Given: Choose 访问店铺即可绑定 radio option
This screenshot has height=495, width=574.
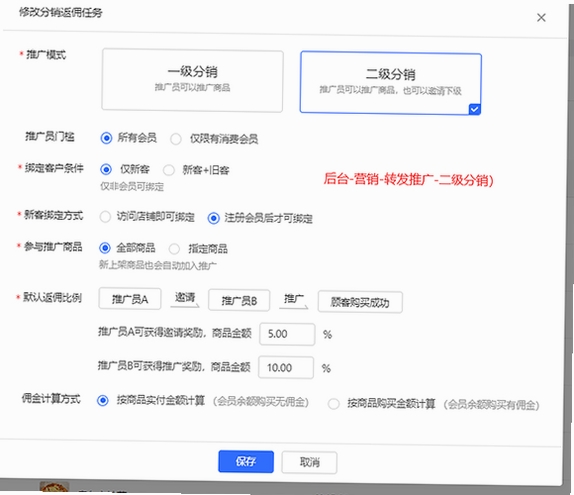Looking at the screenshot, I should tap(105, 217).
